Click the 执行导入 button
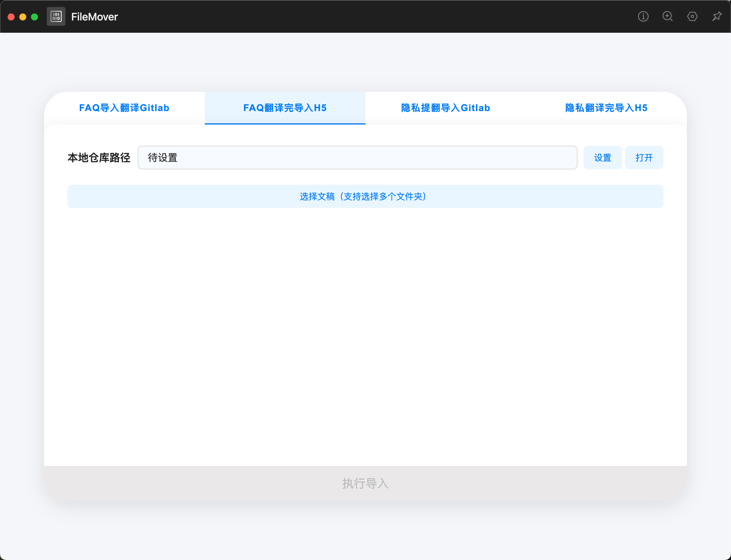The width and height of the screenshot is (731, 560). 365,483
